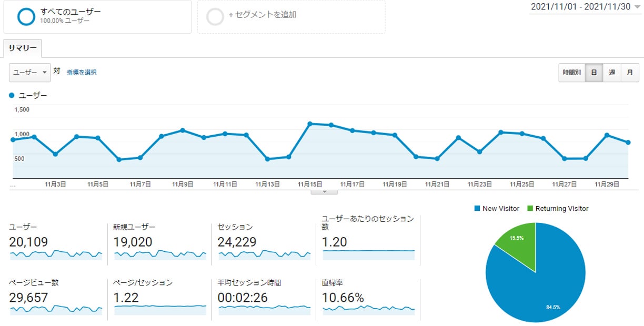The width and height of the screenshot is (644, 326).
Task: Click the すべてのユーザー segment circle icon
Action: tap(26, 16)
